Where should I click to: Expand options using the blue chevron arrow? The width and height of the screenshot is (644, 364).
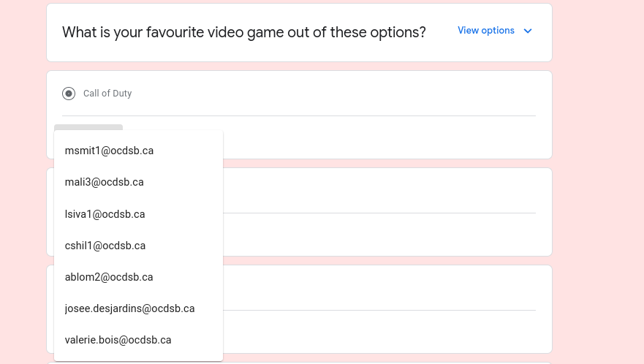[528, 31]
